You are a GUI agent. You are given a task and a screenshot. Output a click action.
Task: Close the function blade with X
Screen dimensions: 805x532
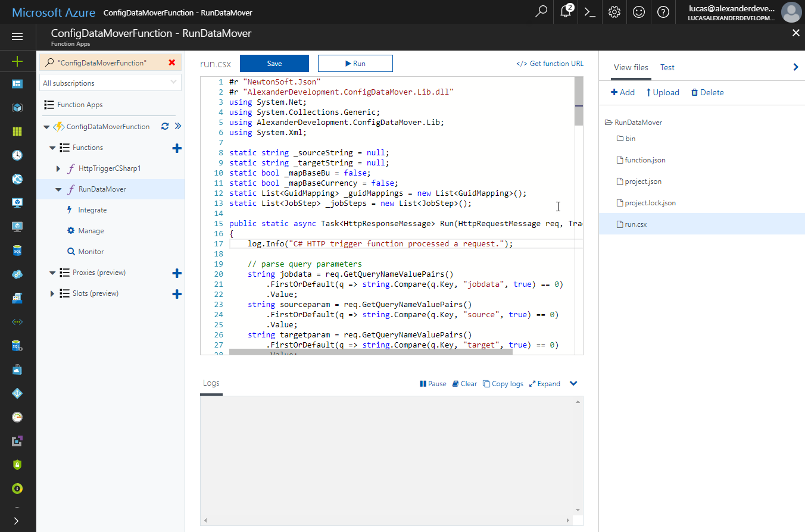(796, 33)
